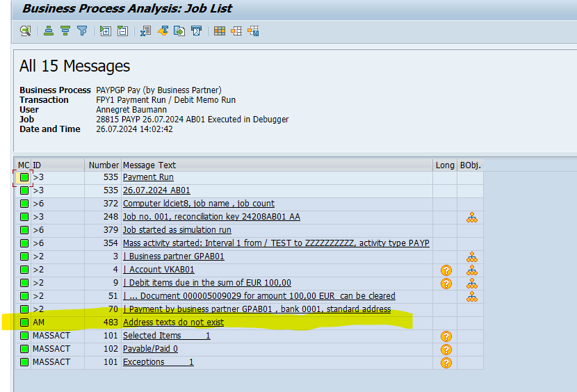The height and width of the screenshot is (392, 577).
Task: Open Address texts do not exist link
Action: pos(173,322)
